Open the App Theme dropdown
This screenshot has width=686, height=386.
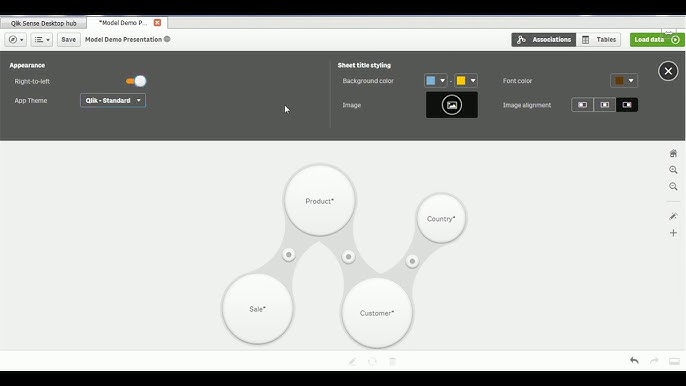click(113, 100)
